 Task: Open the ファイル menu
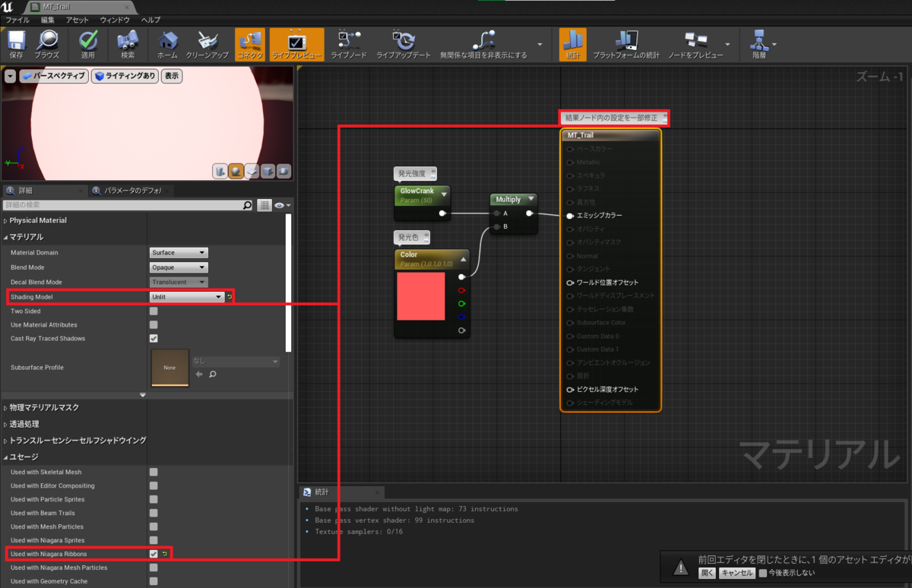(17, 19)
